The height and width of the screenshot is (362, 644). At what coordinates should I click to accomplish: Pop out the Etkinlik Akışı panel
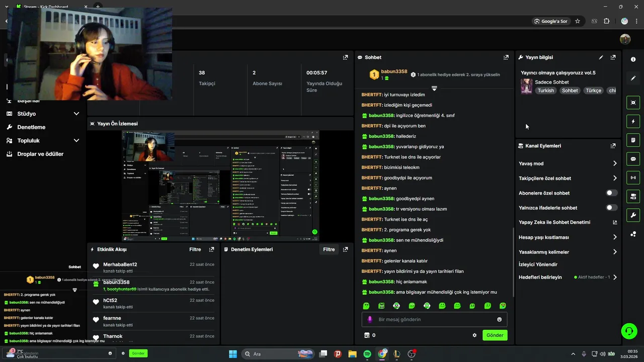pos(211,249)
